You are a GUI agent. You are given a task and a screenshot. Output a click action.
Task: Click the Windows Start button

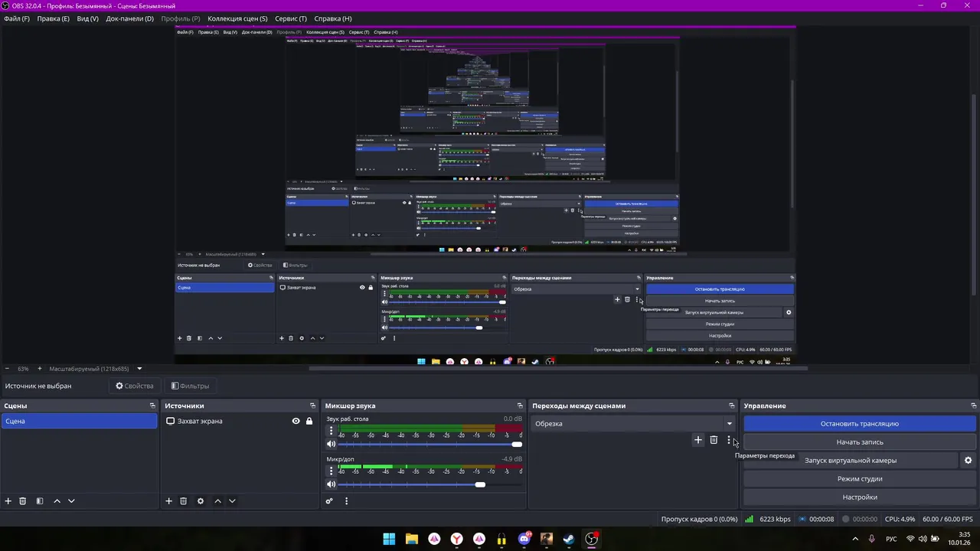tap(389, 539)
